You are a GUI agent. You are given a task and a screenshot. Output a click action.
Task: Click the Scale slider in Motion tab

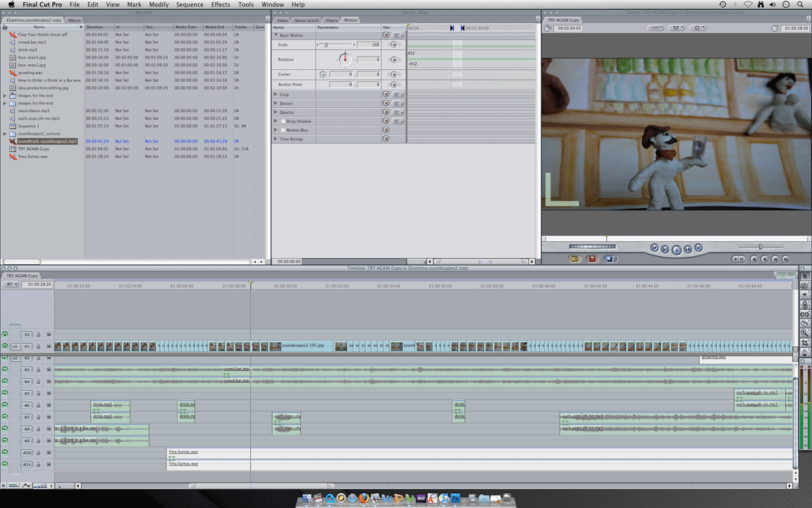point(336,44)
